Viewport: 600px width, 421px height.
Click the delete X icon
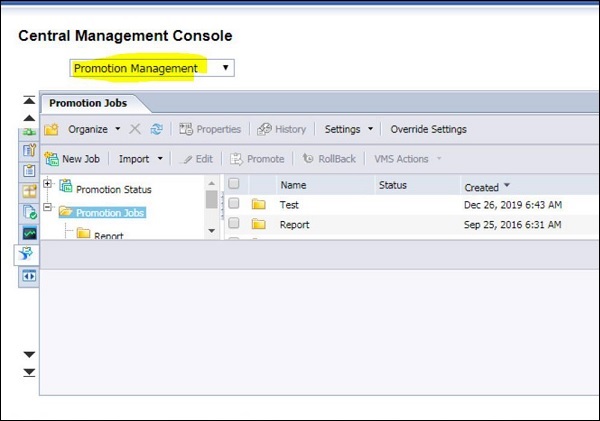(136, 129)
